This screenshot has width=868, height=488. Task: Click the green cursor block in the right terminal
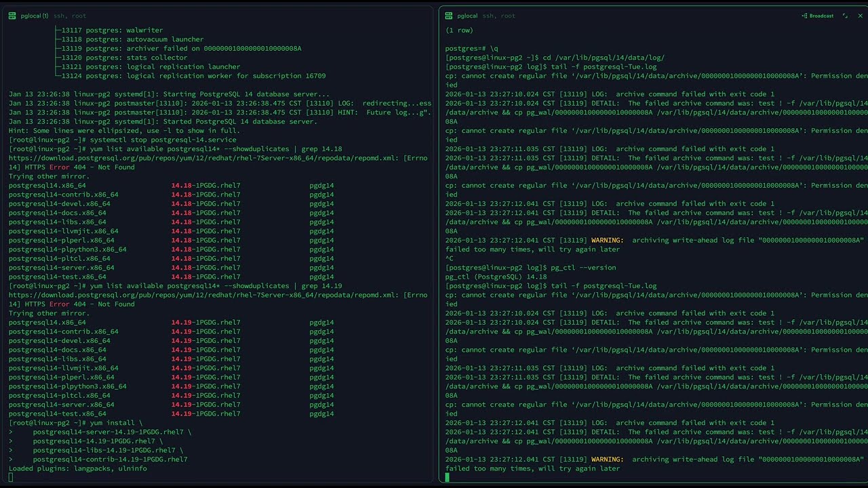pyautogui.click(x=448, y=477)
